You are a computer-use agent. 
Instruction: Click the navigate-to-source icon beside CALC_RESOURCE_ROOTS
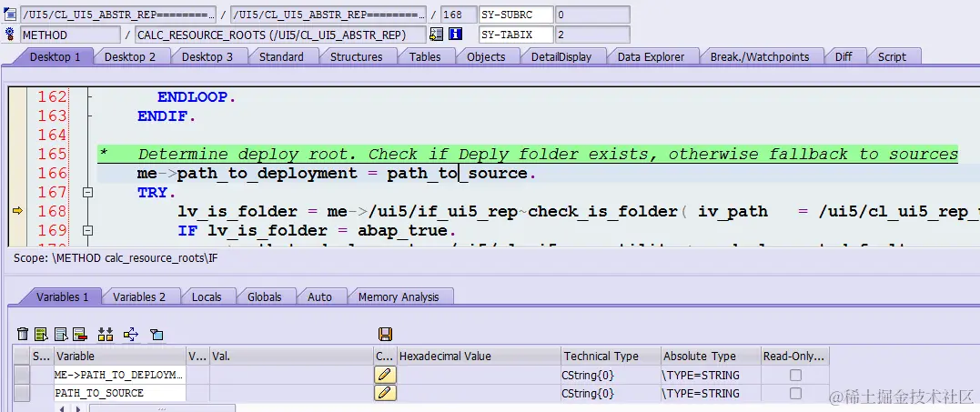(x=436, y=35)
